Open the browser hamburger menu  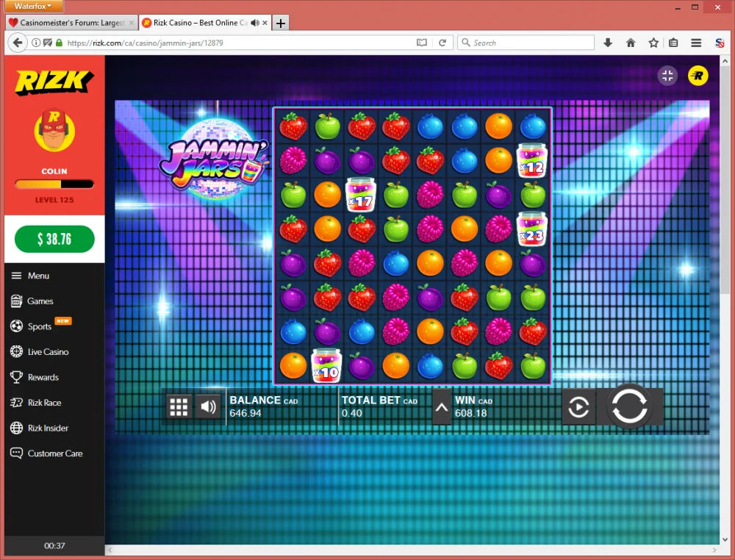click(x=696, y=43)
